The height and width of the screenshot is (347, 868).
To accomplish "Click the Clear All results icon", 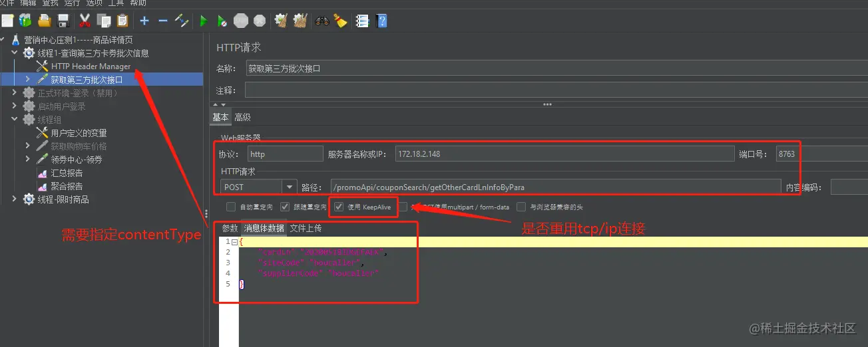I will 300,21.
